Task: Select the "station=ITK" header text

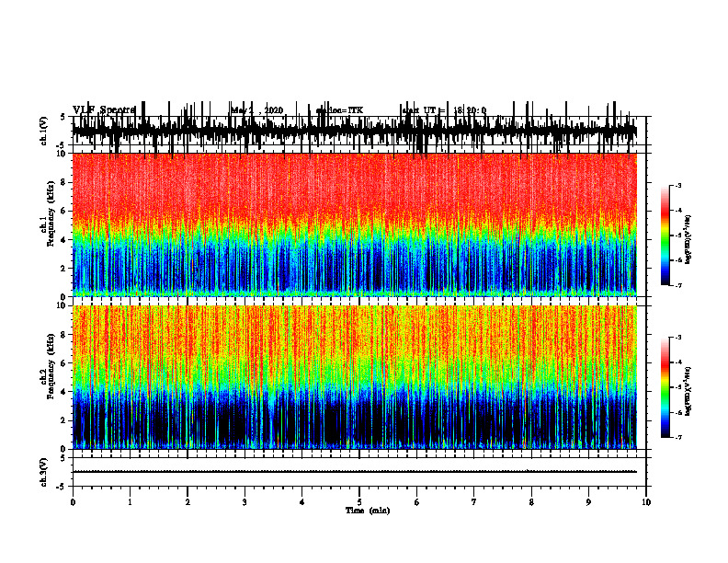Action: 339,110
